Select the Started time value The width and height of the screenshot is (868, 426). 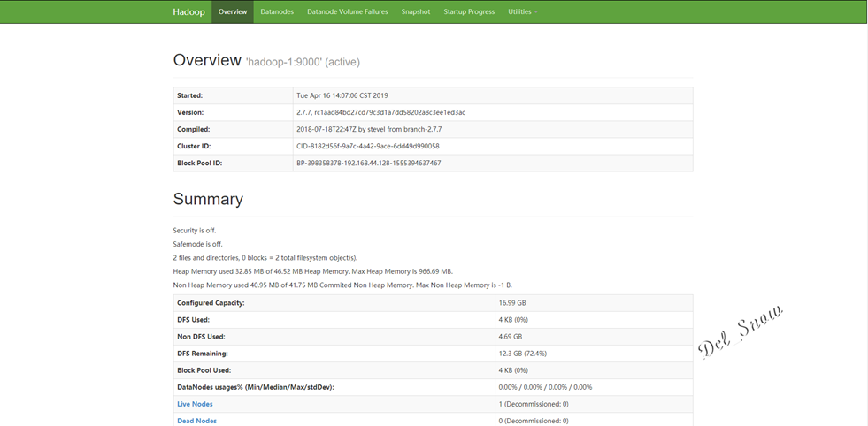342,95
